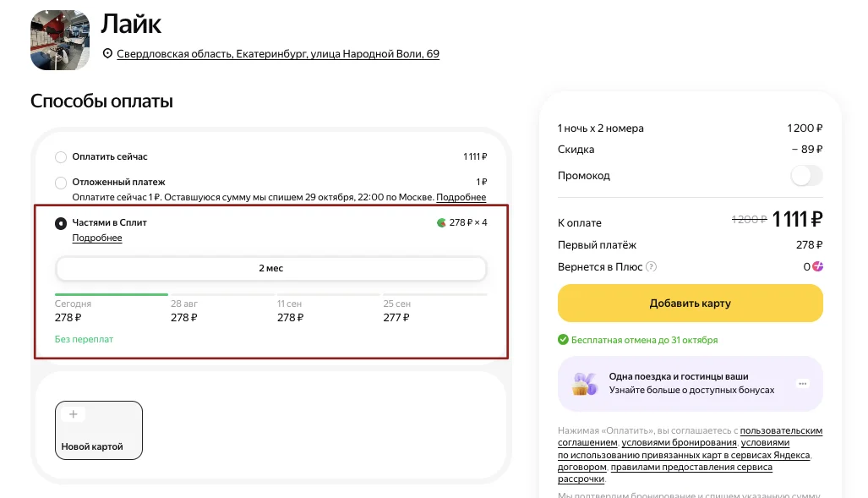868x498 pixels.
Task: Click the 11 сен payment date
Action: point(290,304)
